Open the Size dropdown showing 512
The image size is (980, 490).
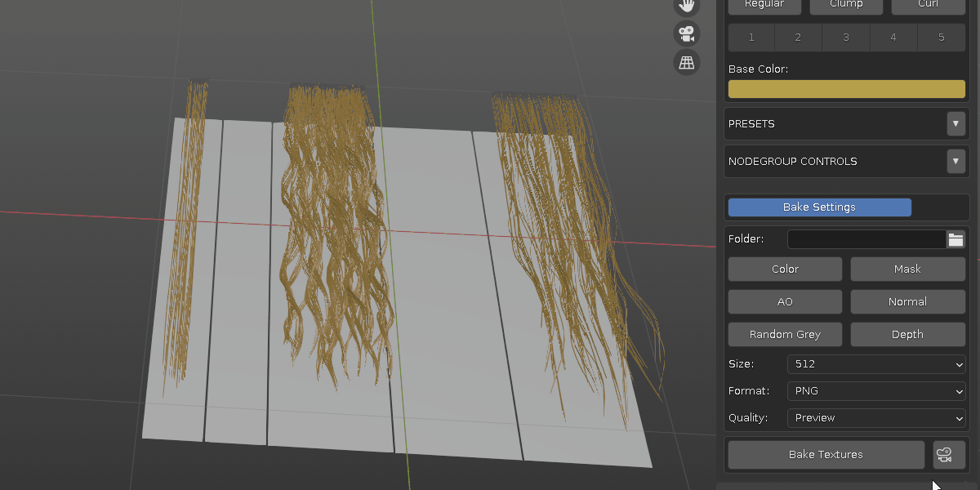[x=875, y=363]
